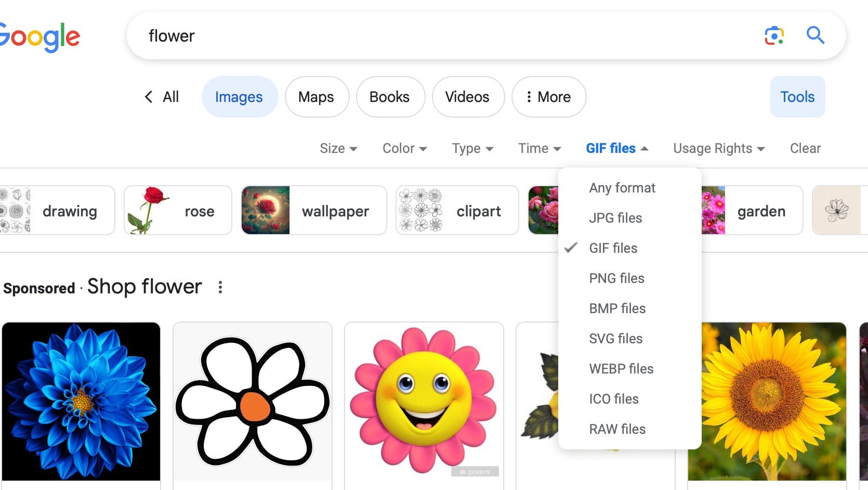Select the Any format option
868x490 pixels.
tap(622, 188)
